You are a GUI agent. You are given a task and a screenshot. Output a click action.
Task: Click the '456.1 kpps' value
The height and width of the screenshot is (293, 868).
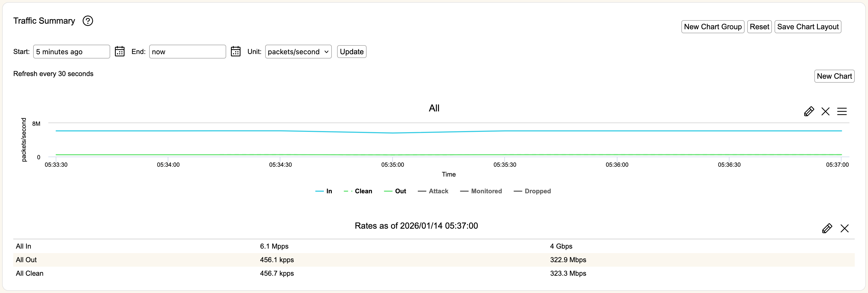277,260
